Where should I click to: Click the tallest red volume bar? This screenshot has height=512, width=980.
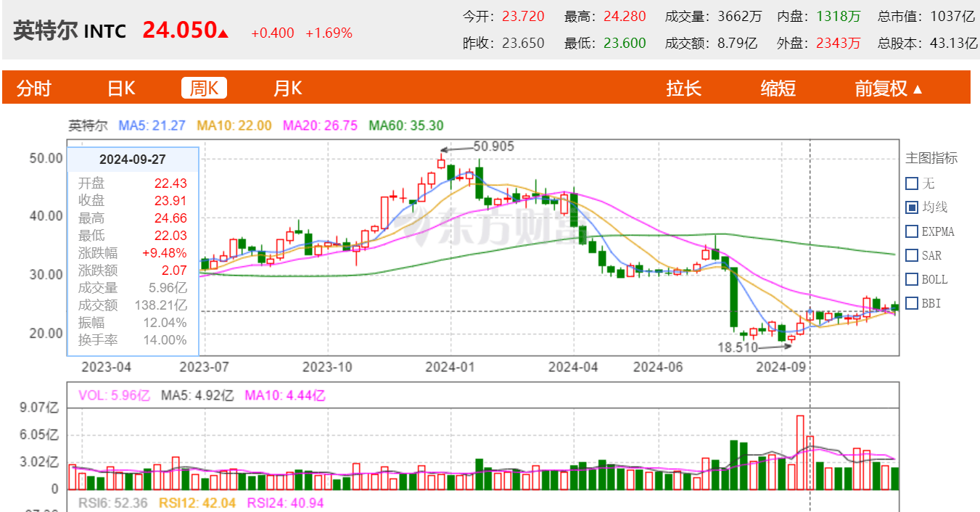coord(800,452)
